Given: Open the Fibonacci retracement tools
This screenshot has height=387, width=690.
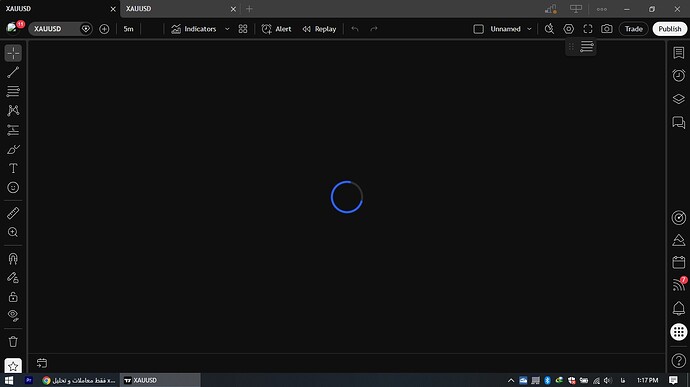Looking at the screenshot, I should click(13, 91).
